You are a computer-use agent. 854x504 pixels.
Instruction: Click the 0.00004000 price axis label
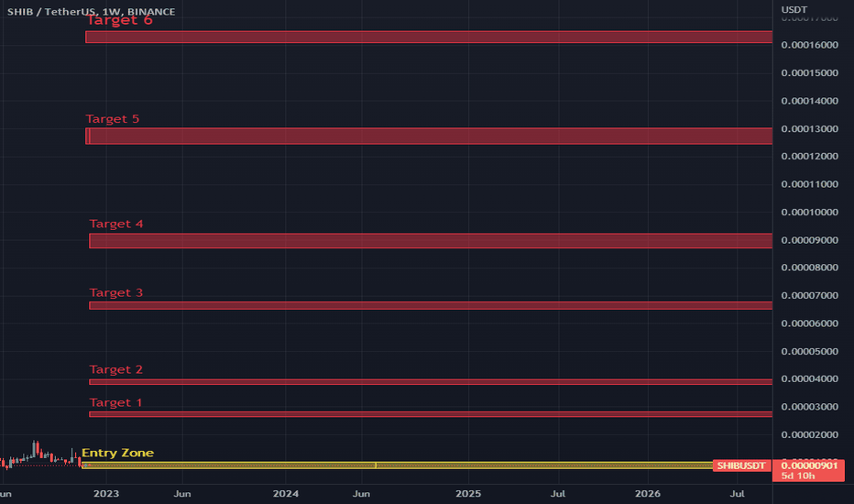pos(809,378)
